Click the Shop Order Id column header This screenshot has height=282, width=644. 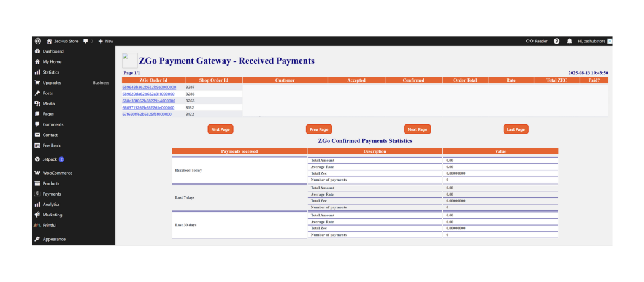[213, 80]
